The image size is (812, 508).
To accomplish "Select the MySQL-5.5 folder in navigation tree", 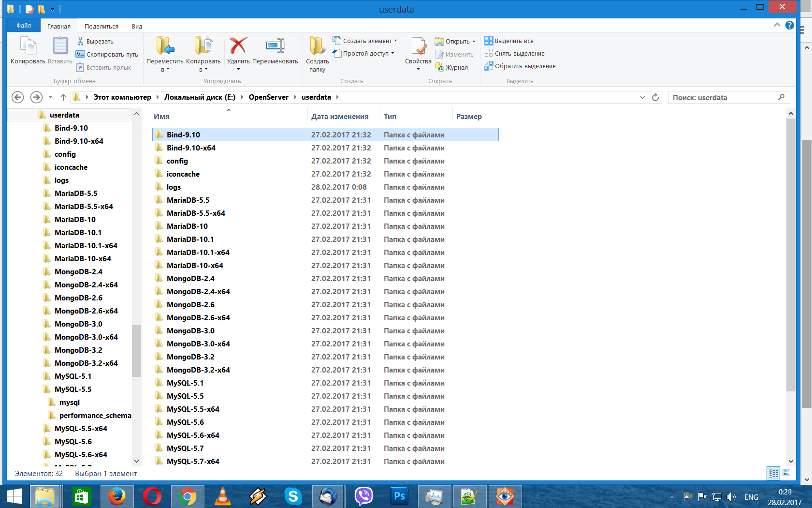I will pyautogui.click(x=73, y=389).
